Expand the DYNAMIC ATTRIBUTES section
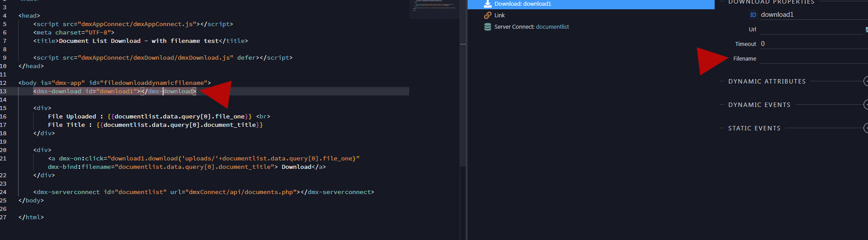This screenshot has width=868, height=240. [866, 81]
